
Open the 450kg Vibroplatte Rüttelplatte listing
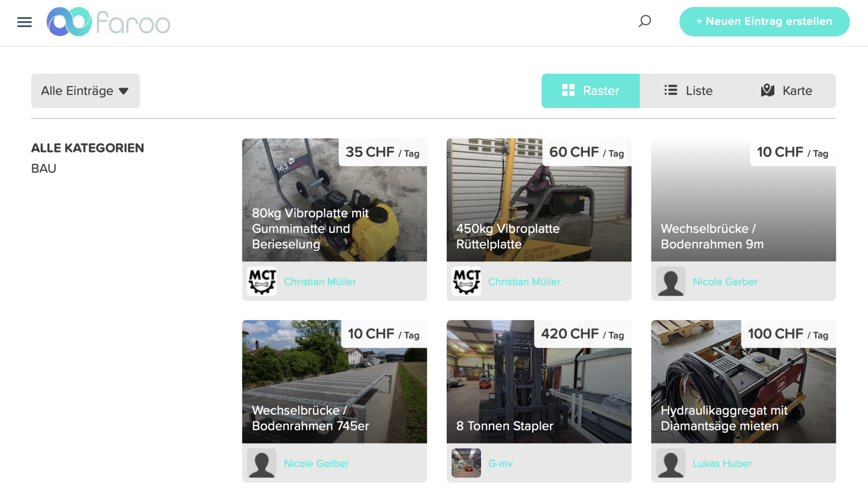[x=539, y=200]
